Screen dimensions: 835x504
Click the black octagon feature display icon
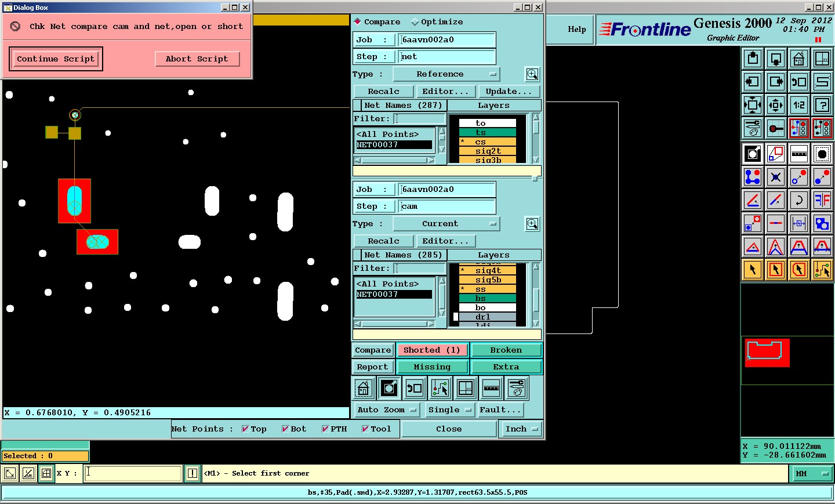coord(822,154)
